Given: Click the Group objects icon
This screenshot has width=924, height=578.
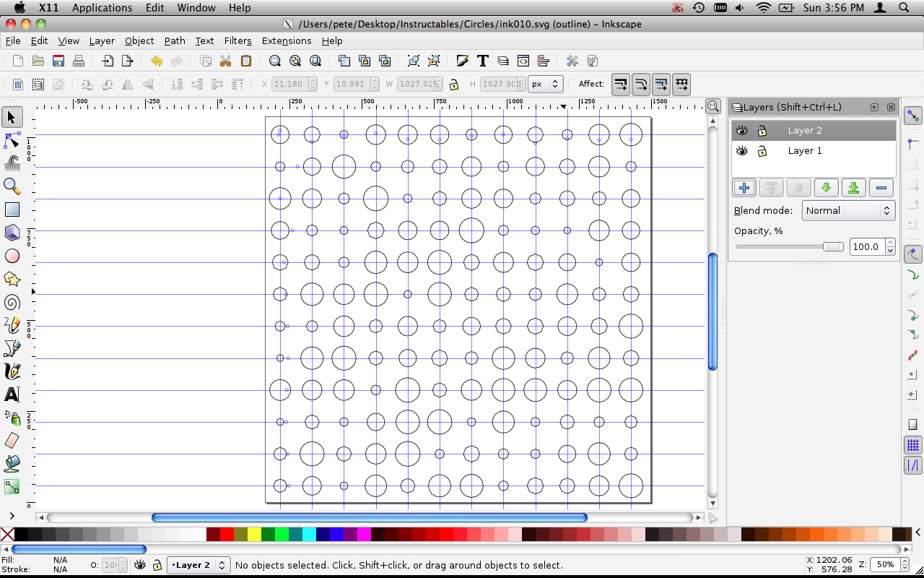Looking at the screenshot, I should click(x=413, y=61).
